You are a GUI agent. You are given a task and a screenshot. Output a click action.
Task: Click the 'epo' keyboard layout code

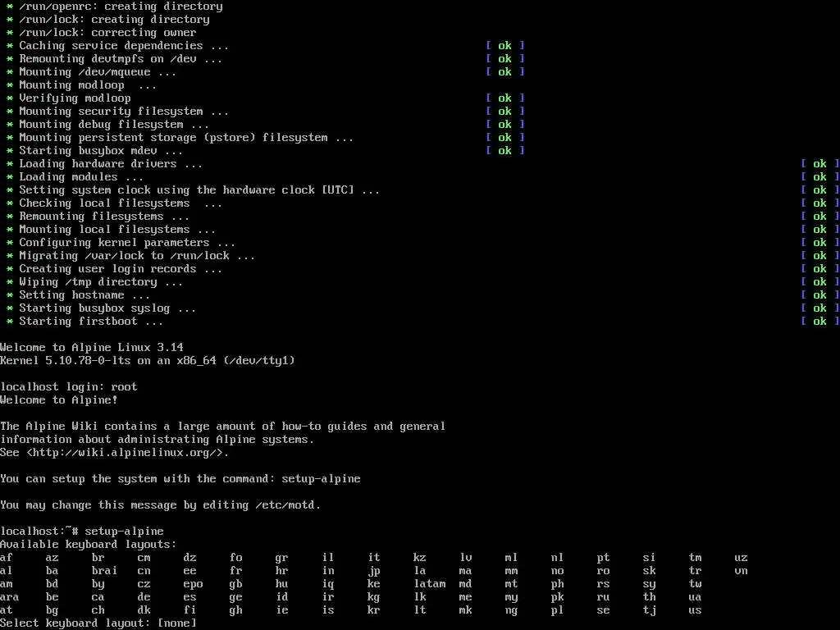point(193,584)
